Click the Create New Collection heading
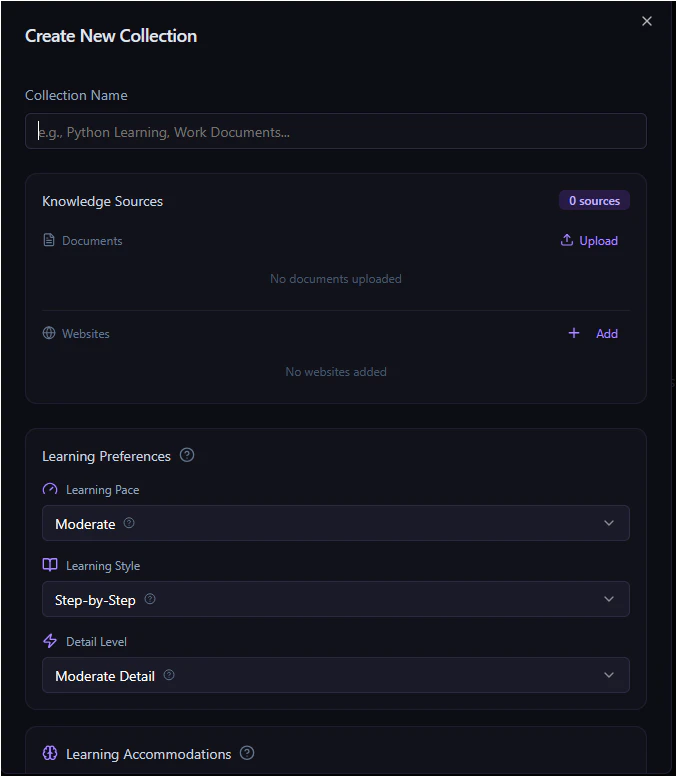Screen dimensions: 677x777 point(111,36)
